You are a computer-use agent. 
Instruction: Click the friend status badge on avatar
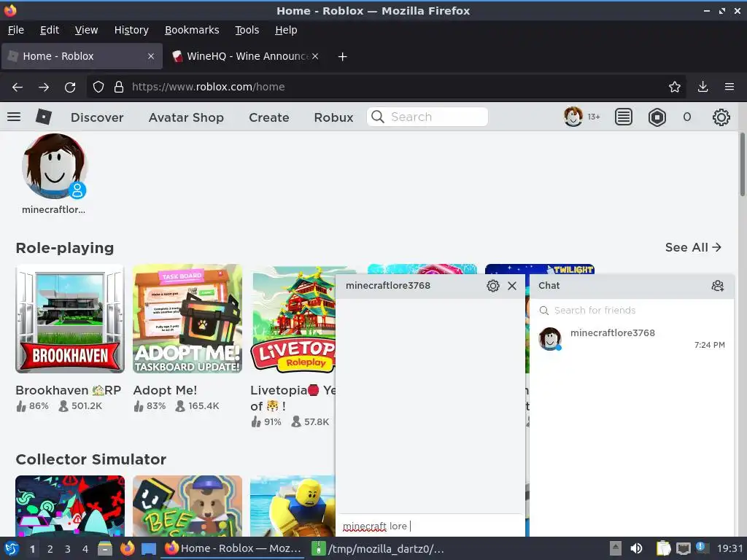(x=77, y=190)
